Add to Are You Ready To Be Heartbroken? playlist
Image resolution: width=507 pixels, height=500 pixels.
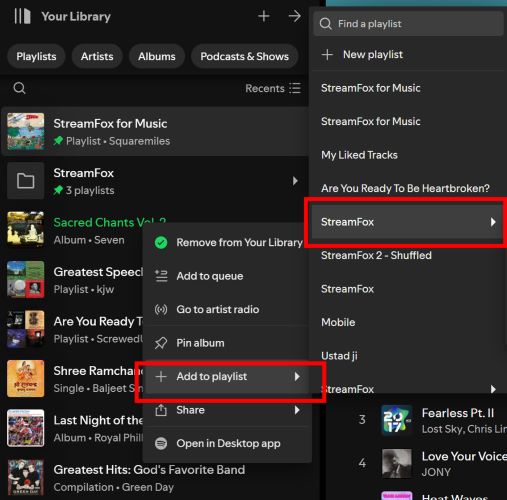pos(408,188)
